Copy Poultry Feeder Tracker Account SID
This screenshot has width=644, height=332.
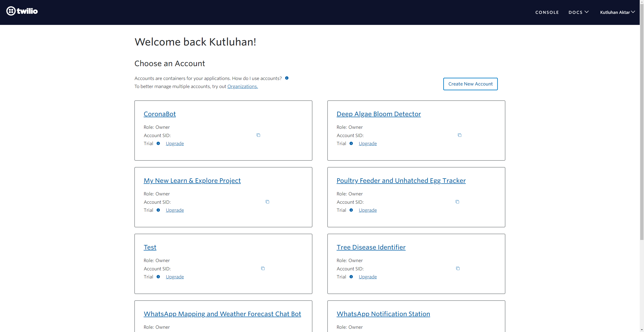tap(457, 202)
